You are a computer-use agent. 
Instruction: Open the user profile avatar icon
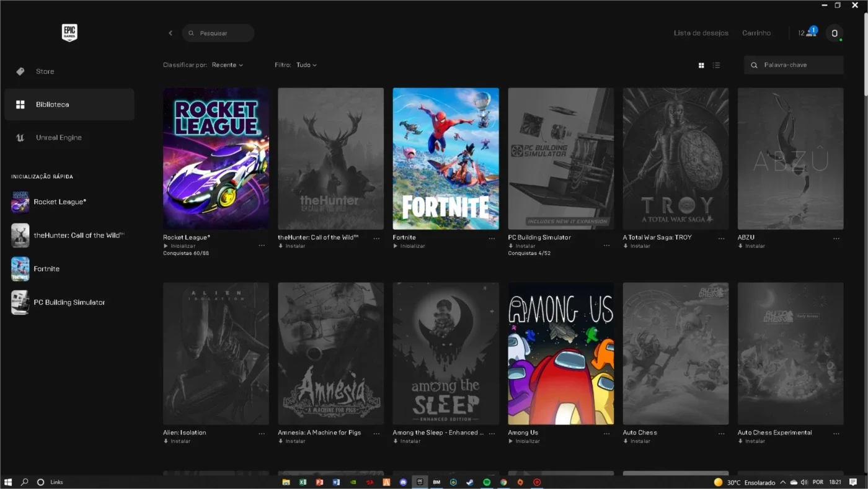(835, 33)
